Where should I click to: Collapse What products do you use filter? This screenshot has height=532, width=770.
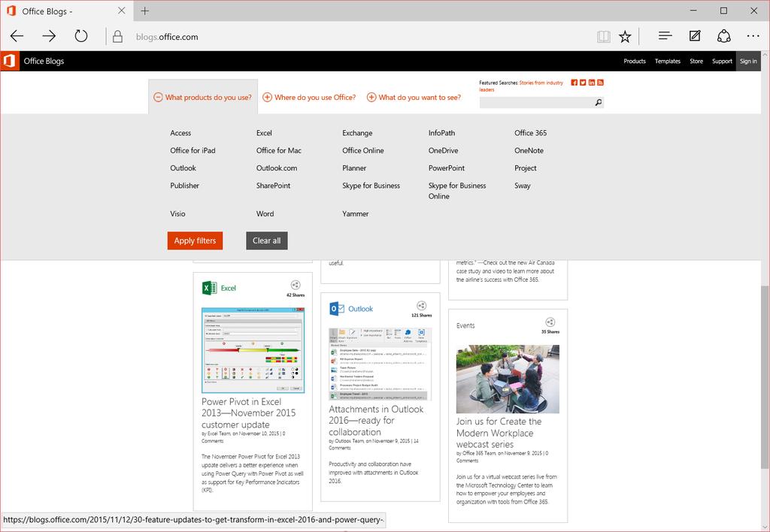(202, 97)
